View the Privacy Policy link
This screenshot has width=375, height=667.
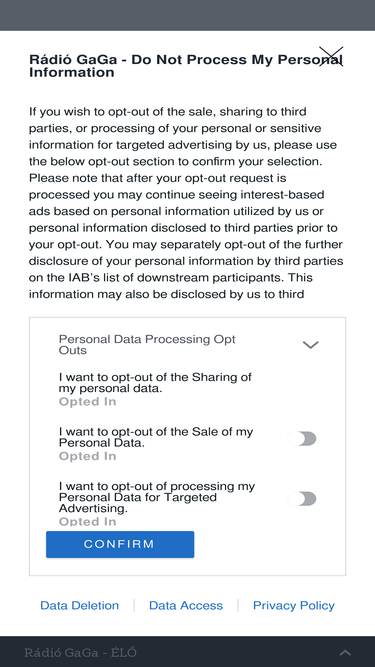coord(294,605)
